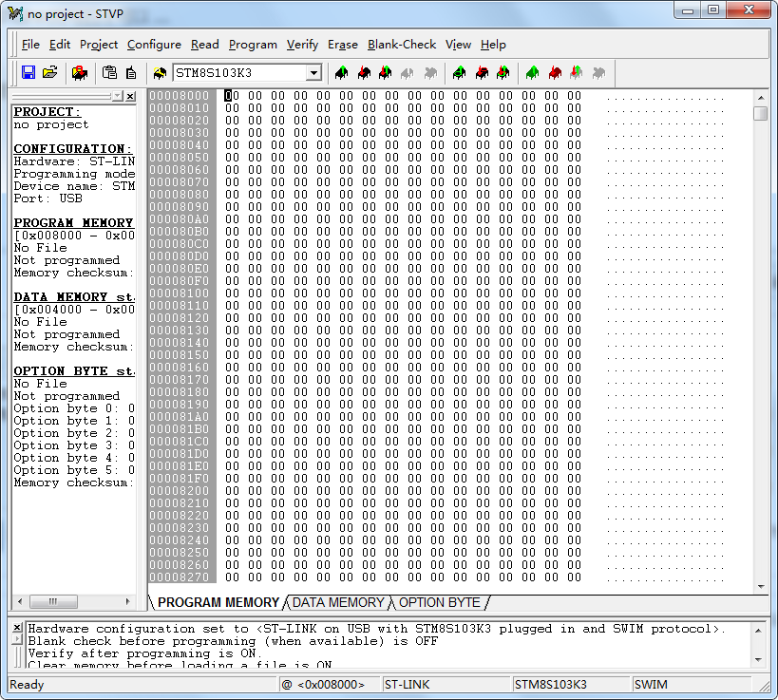Click the device chip icon beside the device combo
The width and height of the screenshot is (778, 700).
coord(160,73)
